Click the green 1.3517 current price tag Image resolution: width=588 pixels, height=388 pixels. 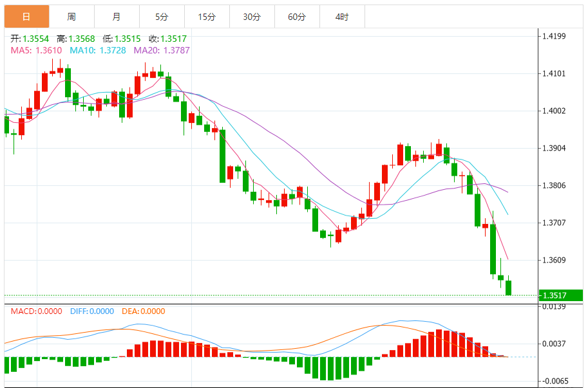point(562,296)
